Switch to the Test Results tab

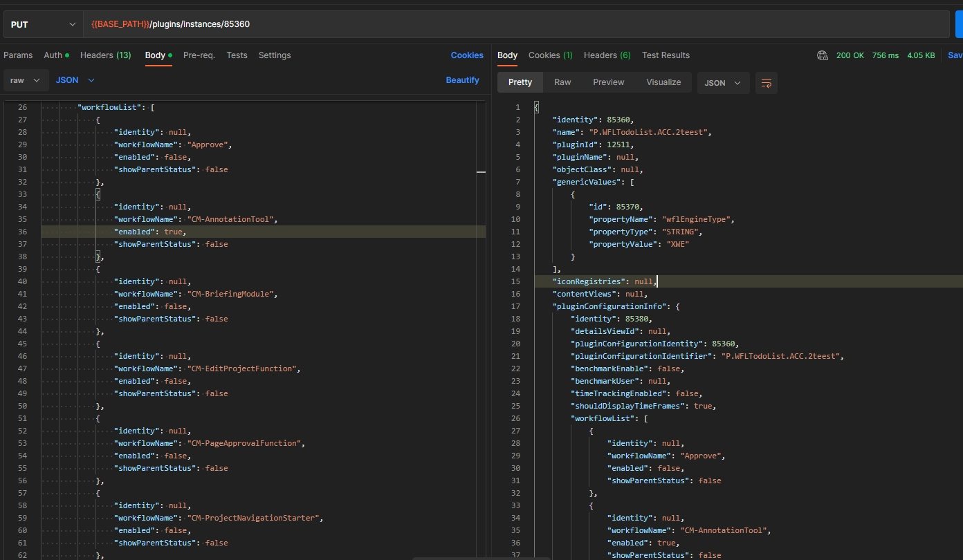[666, 55]
